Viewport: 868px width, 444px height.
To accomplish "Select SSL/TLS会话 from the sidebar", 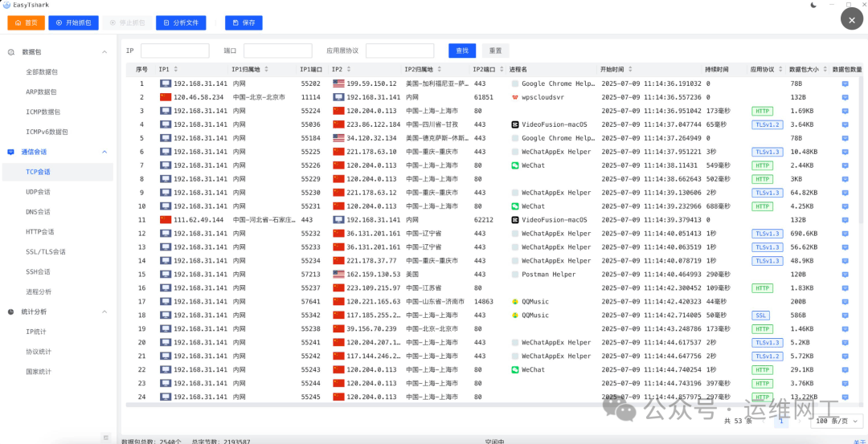I will (46, 252).
